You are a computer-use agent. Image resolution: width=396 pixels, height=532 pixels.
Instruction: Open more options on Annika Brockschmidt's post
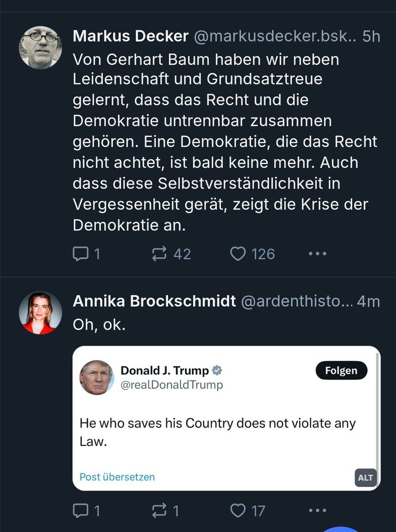point(318,510)
